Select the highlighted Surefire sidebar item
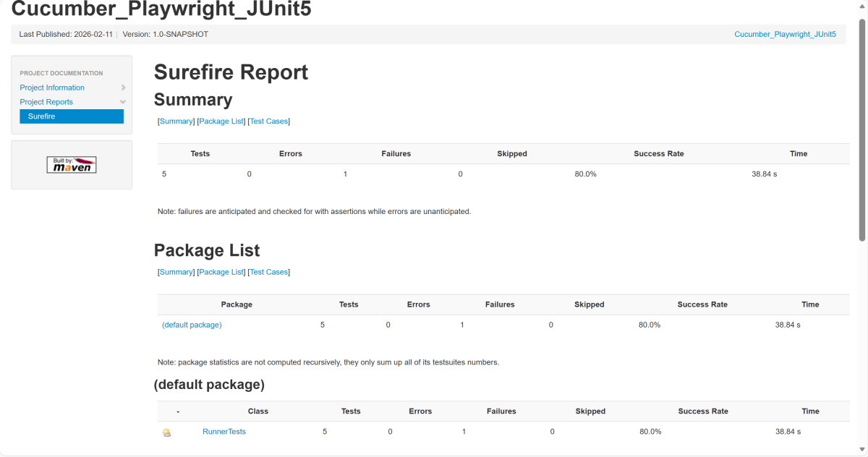The height and width of the screenshot is (457, 868). coord(72,116)
